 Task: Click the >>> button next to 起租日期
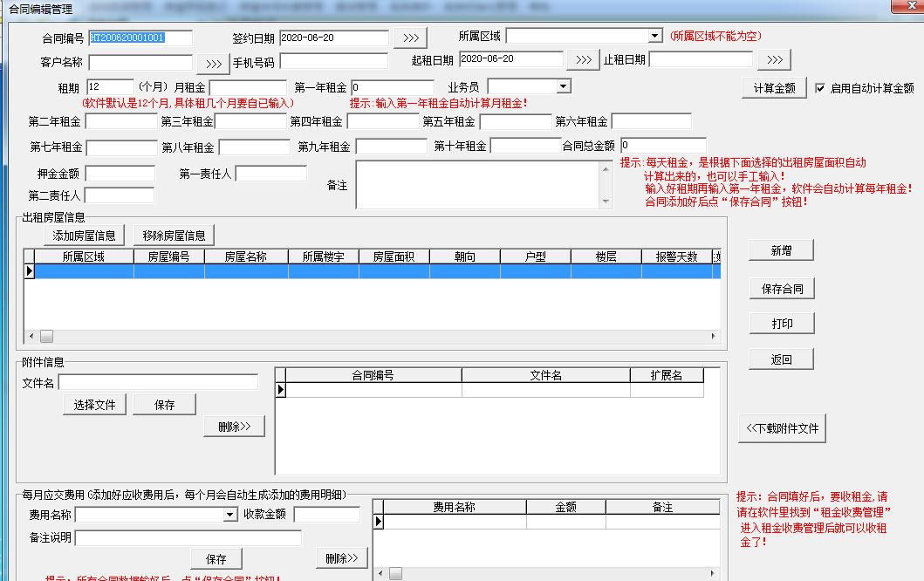(x=583, y=60)
